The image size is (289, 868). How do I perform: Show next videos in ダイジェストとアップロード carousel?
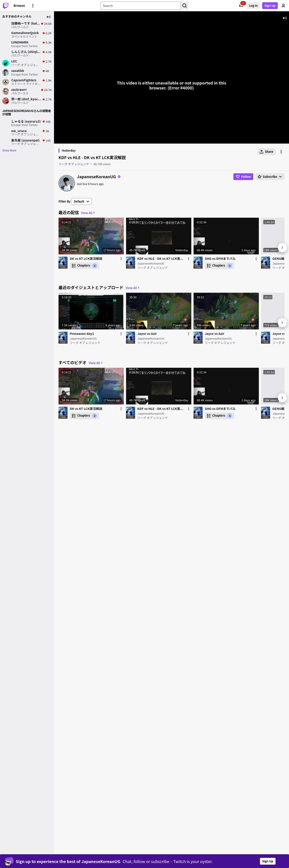(282, 323)
